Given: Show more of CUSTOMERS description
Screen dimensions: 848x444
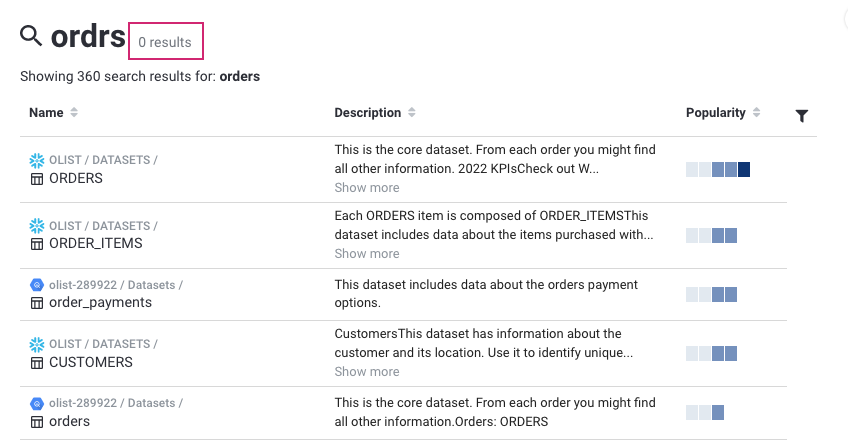Looking at the screenshot, I should (x=367, y=372).
